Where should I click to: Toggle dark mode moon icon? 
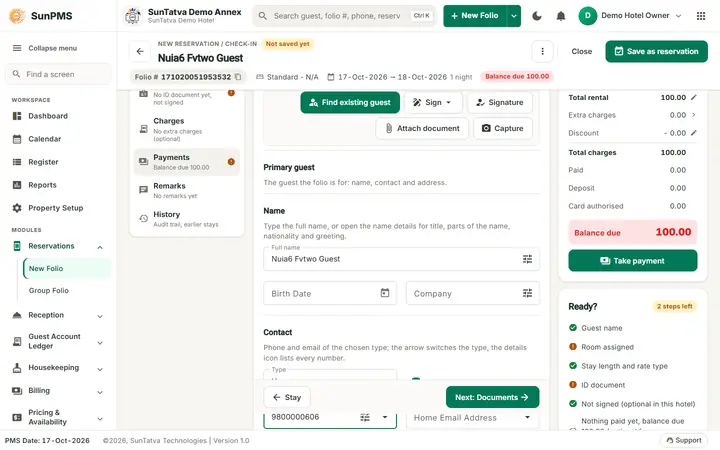click(537, 16)
